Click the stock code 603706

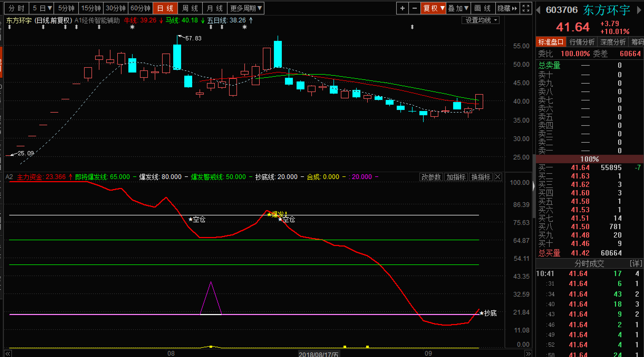[562, 10]
